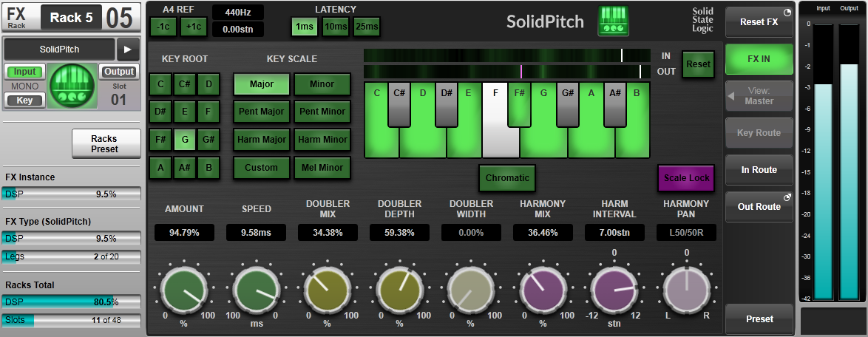Viewport: 868px width, 337px height.
Task: Click the 9.58ms speed value field
Action: [x=256, y=232]
